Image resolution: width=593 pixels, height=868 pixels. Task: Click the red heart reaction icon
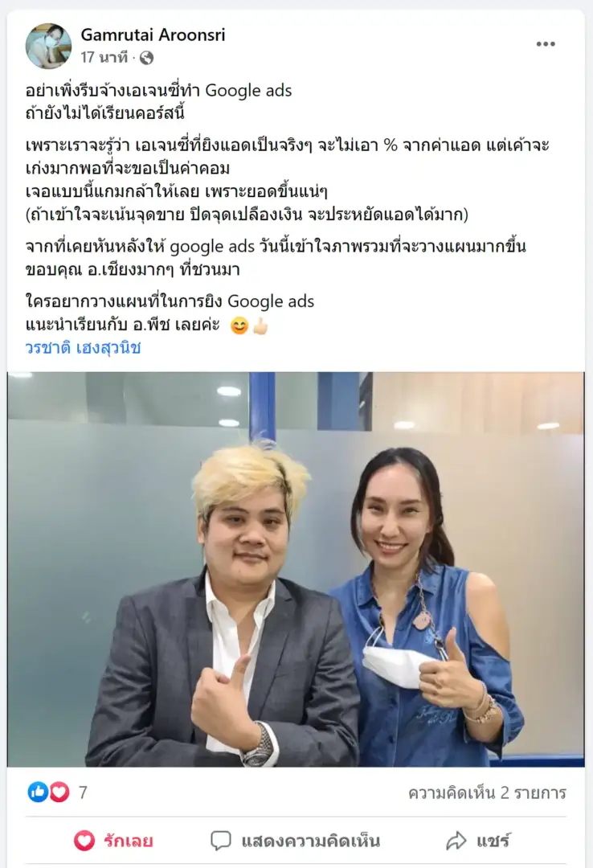pyautogui.click(x=59, y=792)
